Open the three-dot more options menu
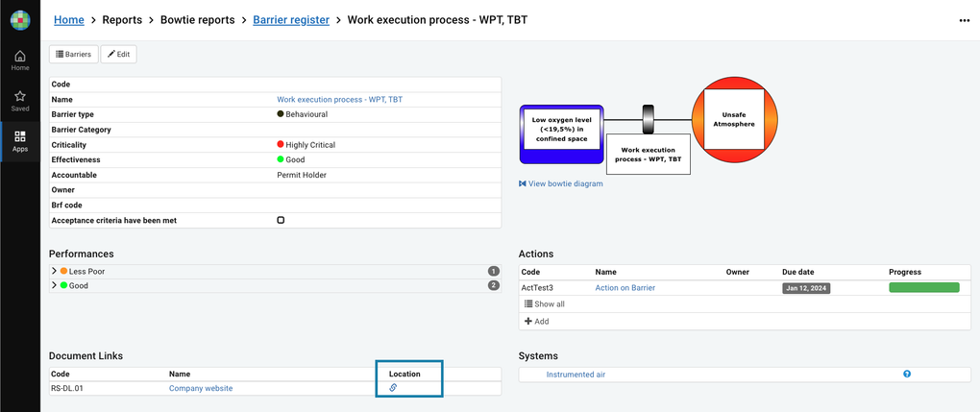This screenshot has width=980, height=412. 964,20
